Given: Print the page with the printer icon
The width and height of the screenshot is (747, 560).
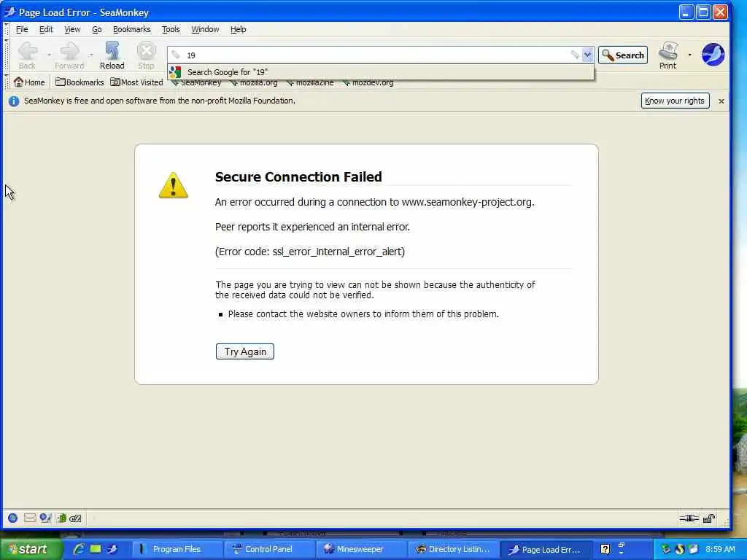Looking at the screenshot, I should click(668, 55).
